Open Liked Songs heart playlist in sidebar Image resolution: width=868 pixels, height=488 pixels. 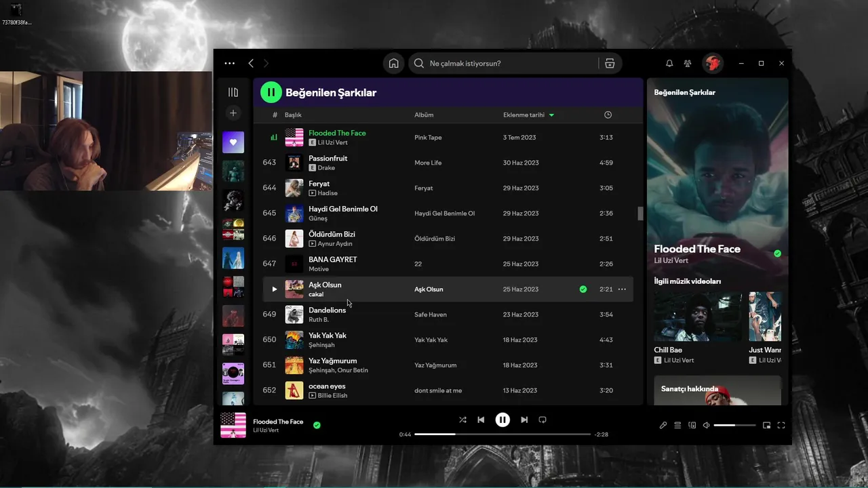[x=233, y=142]
